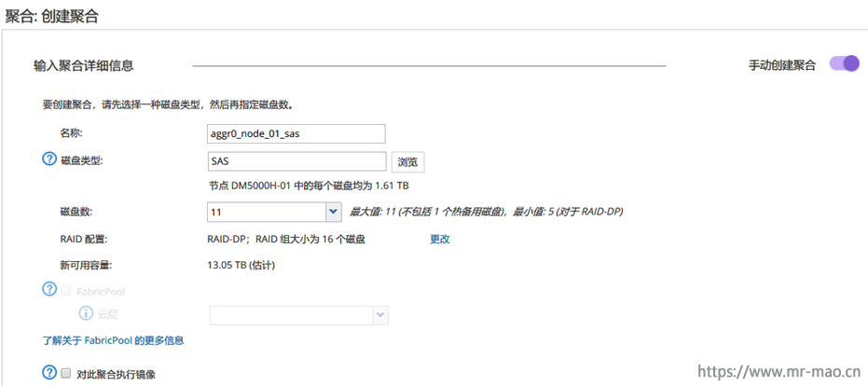Click the help icon beside FabricPool

(49, 289)
